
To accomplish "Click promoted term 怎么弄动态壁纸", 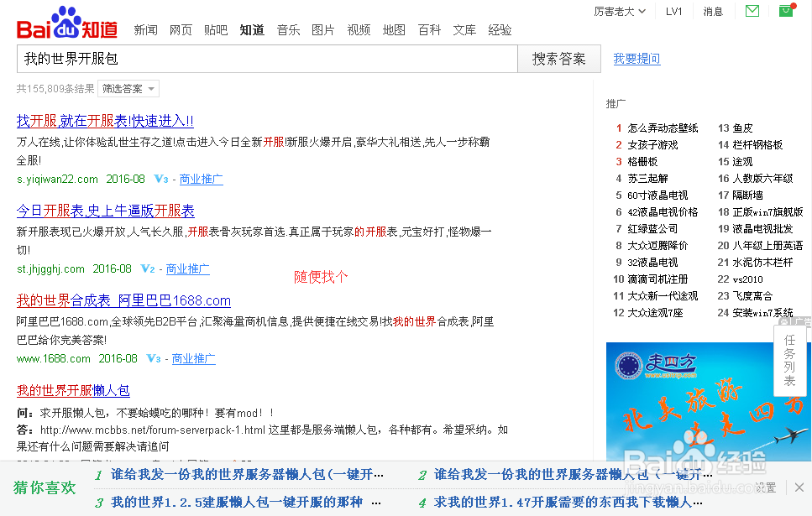I will pos(663,128).
